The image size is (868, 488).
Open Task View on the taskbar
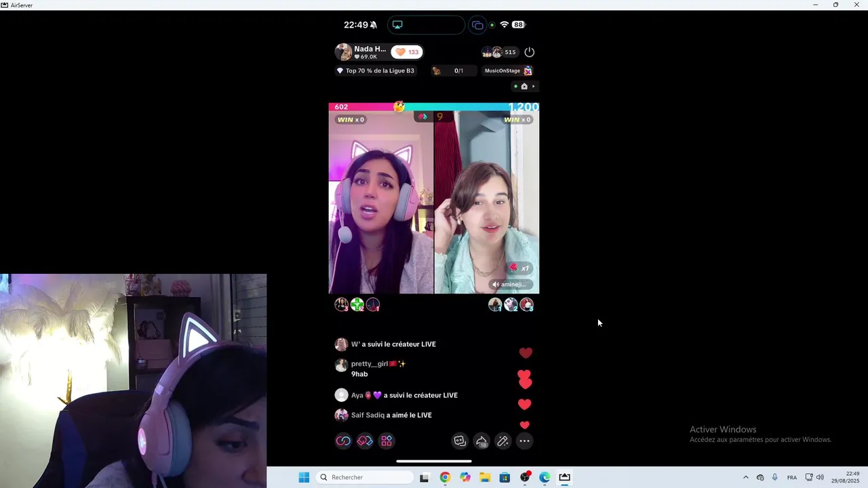[x=425, y=477]
